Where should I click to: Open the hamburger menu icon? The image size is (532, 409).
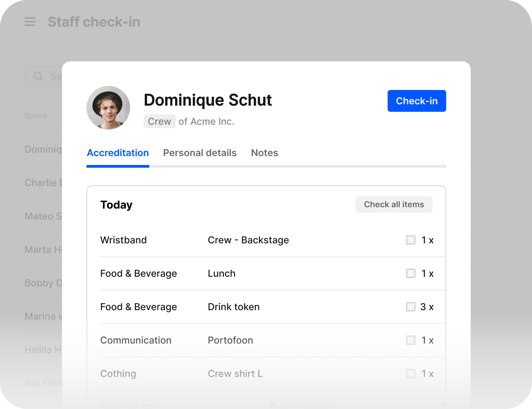(x=30, y=22)
